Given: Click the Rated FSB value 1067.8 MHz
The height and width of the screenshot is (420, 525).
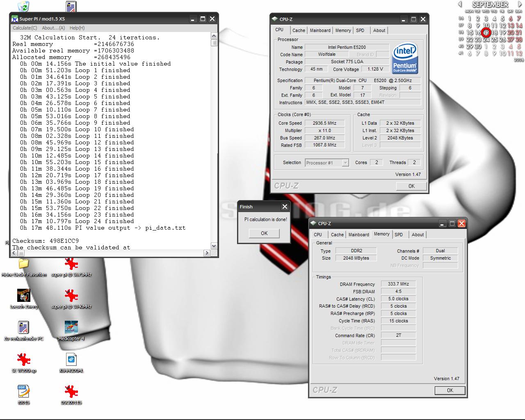Looking at the screenshot, I should pos(324,145).
